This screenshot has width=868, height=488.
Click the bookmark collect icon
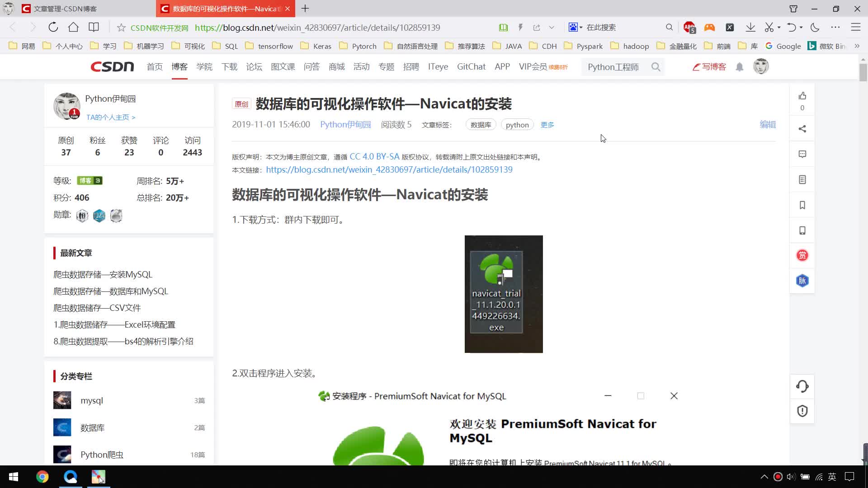click(802, 205)
